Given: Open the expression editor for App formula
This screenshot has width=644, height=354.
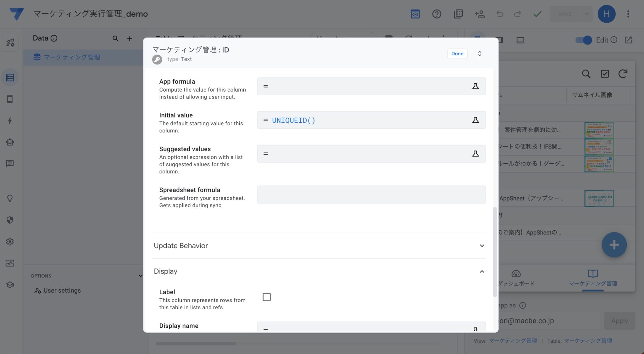Looking at the screenshot, I should [x=476, y=86].
